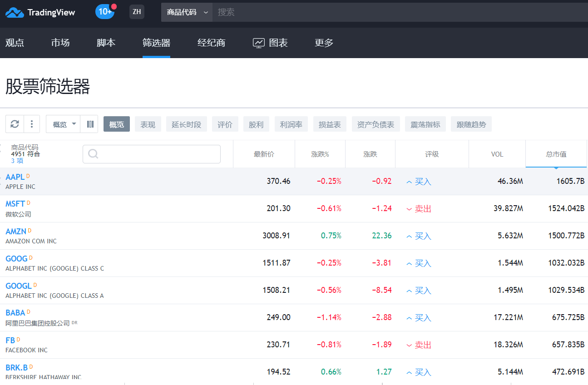Switch to the 震荡指标 tab

tap(425, 124)
